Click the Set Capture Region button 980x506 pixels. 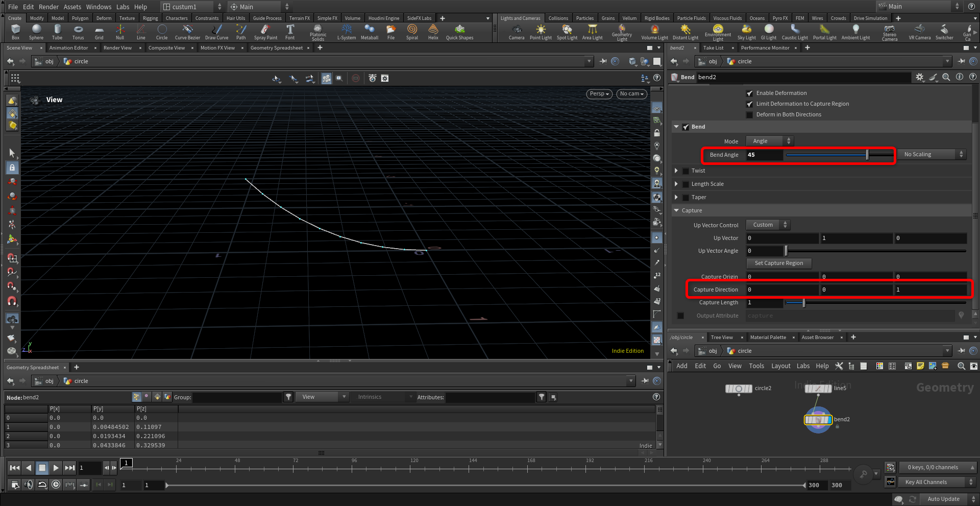point(778,263)
